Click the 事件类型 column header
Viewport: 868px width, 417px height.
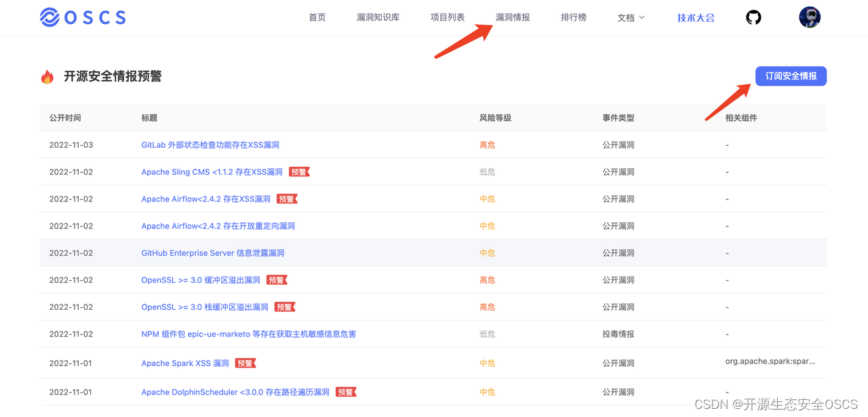[x=618, y=118]
